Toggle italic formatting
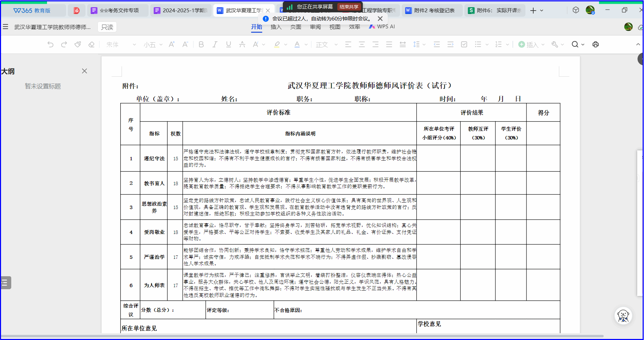 pyautogui.click(x=215, y=44)
